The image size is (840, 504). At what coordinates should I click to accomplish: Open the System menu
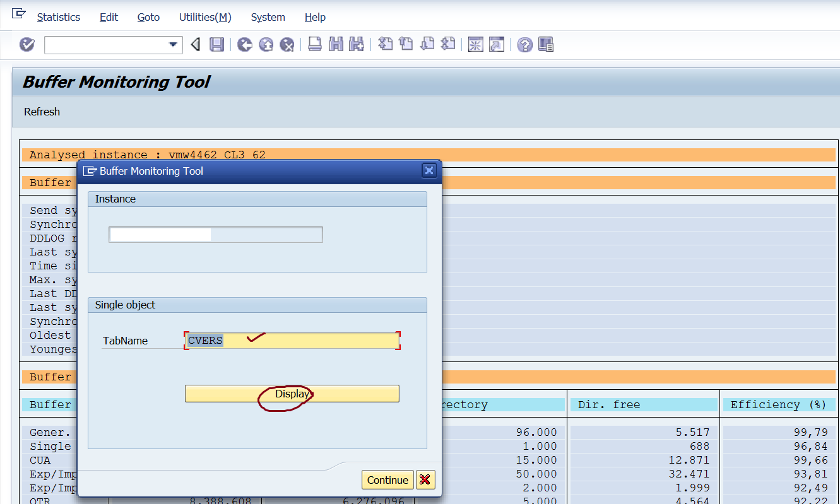pos(268,17)
